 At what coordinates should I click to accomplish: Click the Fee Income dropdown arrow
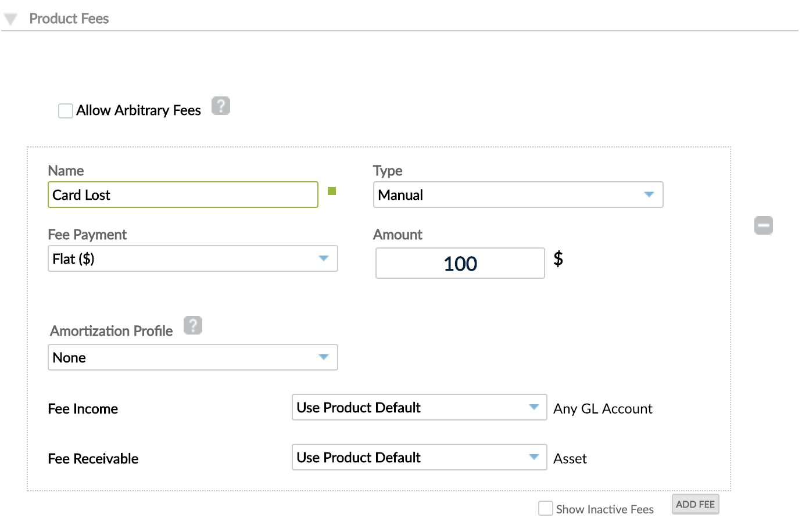533,408
